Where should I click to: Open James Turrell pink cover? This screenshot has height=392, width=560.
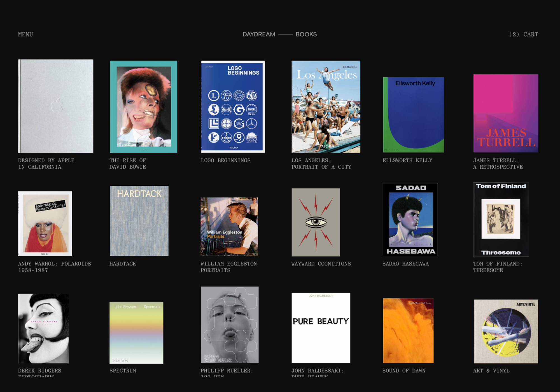point(506,113)
